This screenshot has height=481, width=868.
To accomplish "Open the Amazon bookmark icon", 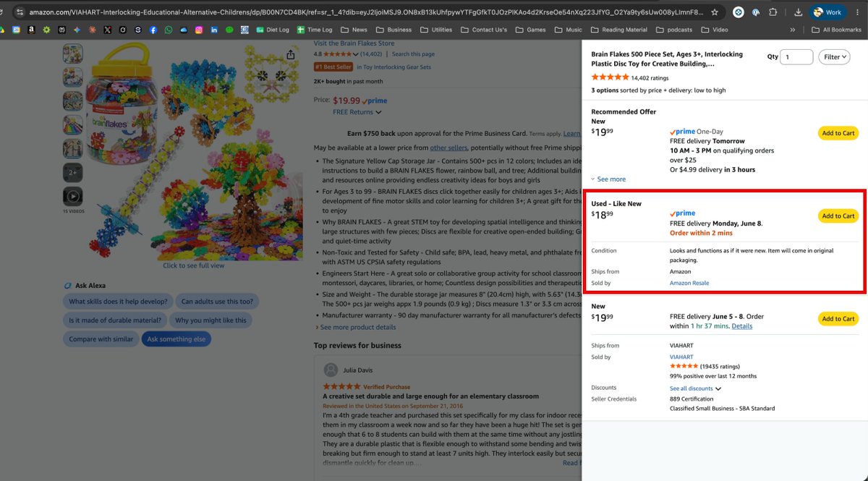I will (x=31, y=30).
